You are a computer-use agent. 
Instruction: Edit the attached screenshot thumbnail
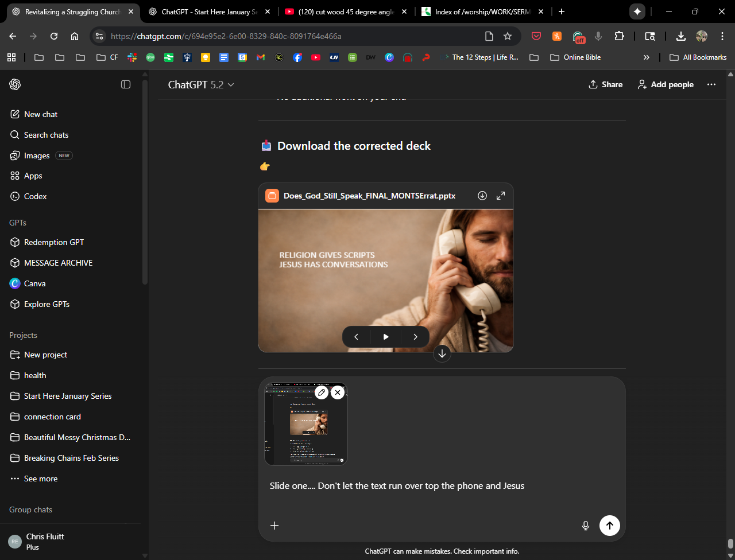coord(322,392)
